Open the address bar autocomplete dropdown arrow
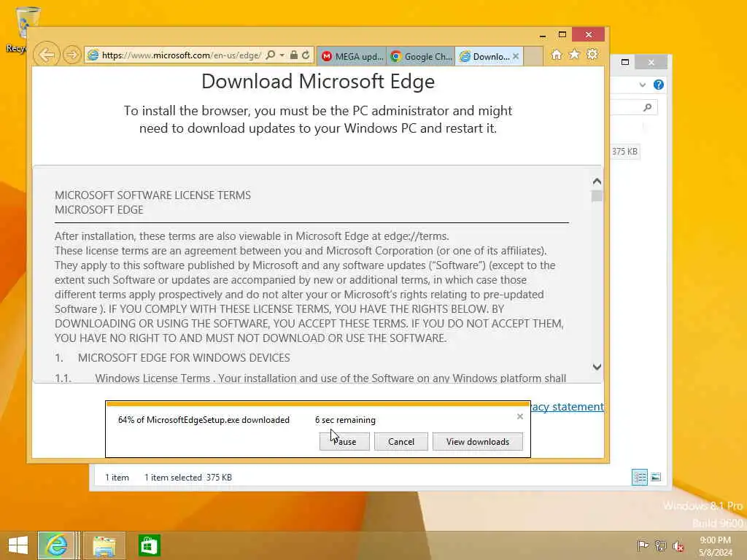Image resolution: width=747 pixels, height=560 pixels. point(282,55)
